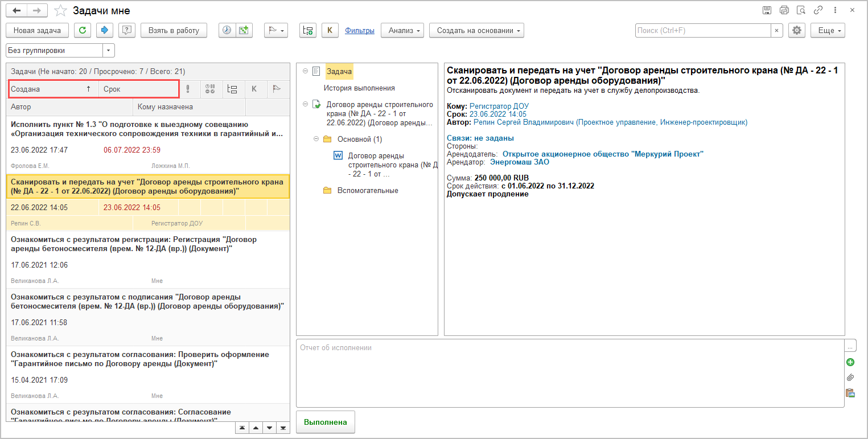This screenshot has height=439, width=868.
Task: Click the print preview magnifier icon
Action: (801, 10)
